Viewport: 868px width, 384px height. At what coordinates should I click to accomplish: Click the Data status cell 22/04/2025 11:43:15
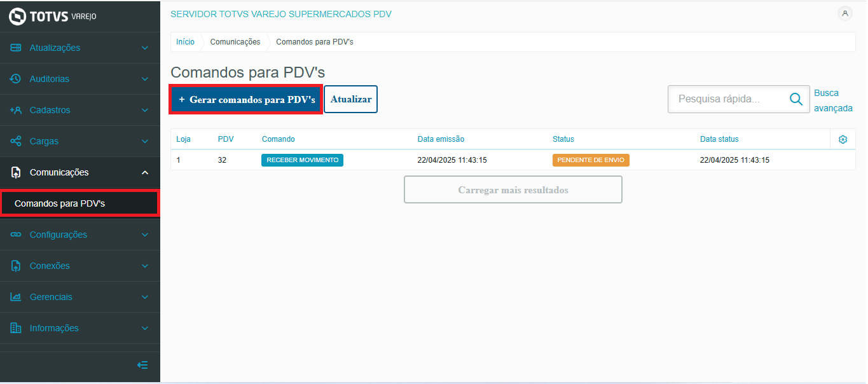click(x=734, y=160)
